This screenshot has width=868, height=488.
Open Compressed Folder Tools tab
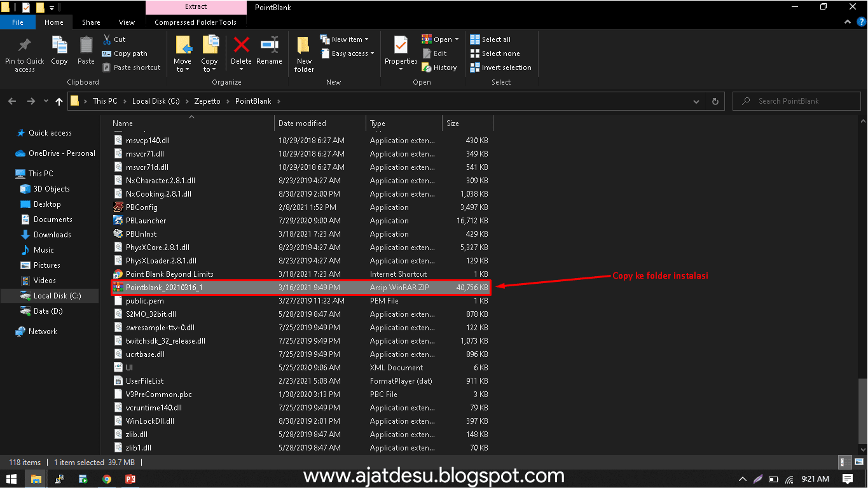(196, 22)
